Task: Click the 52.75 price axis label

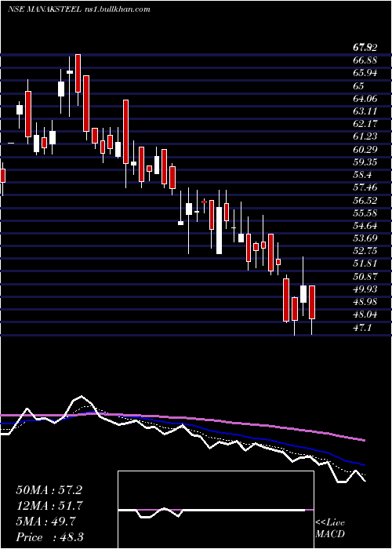Action: pos(365,251)
